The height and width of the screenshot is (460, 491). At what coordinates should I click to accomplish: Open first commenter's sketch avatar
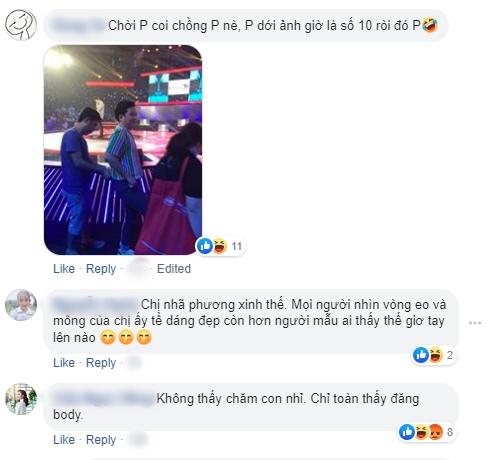21,25
